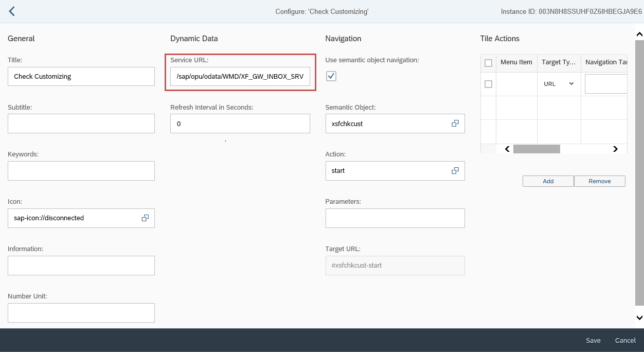Click the Refresh Interval in Seconds field
The width and height of the screenshot is (644, 352).
point(240,124)
